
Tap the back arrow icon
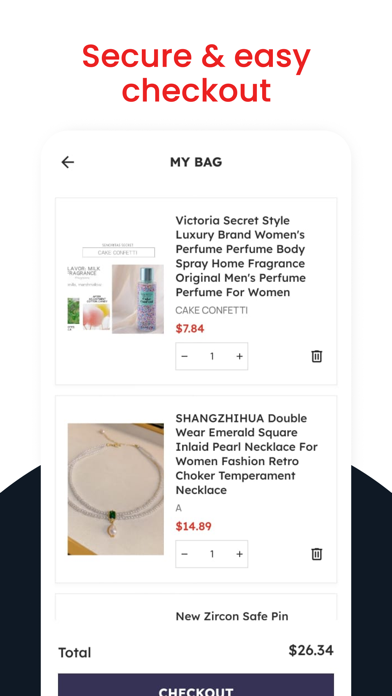(67, 162)
